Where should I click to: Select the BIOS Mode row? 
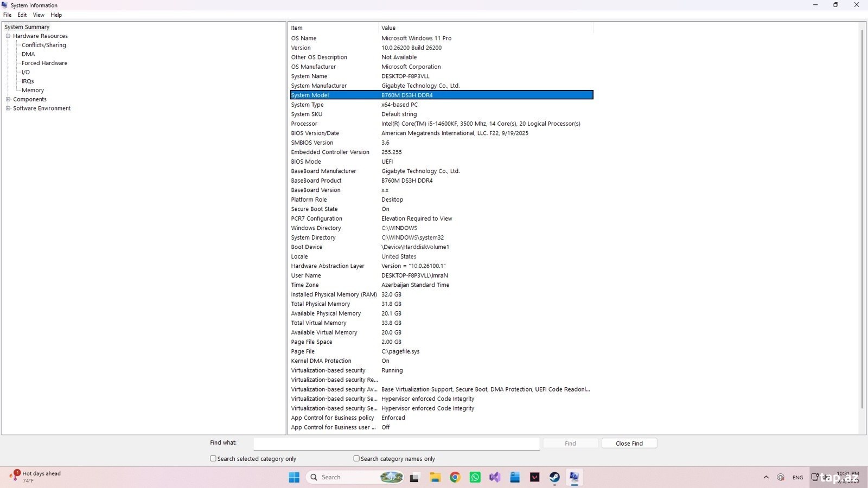coord(442,162)
